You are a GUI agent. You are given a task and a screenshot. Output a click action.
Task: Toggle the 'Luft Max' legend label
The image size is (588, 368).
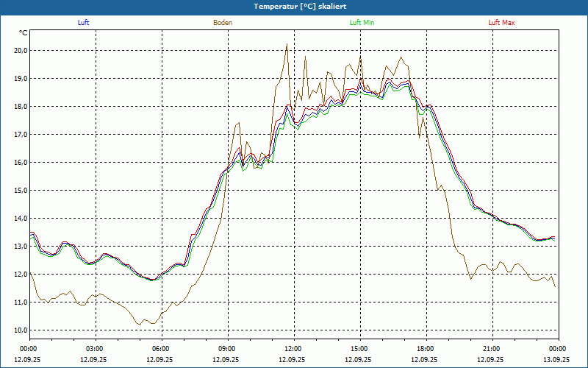(x=502, y=23)
